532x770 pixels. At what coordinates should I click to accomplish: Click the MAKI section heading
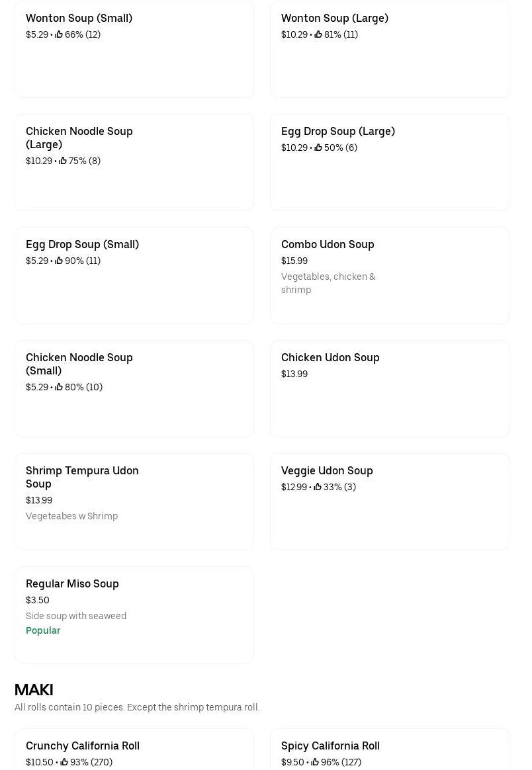[x=34, y=689]
